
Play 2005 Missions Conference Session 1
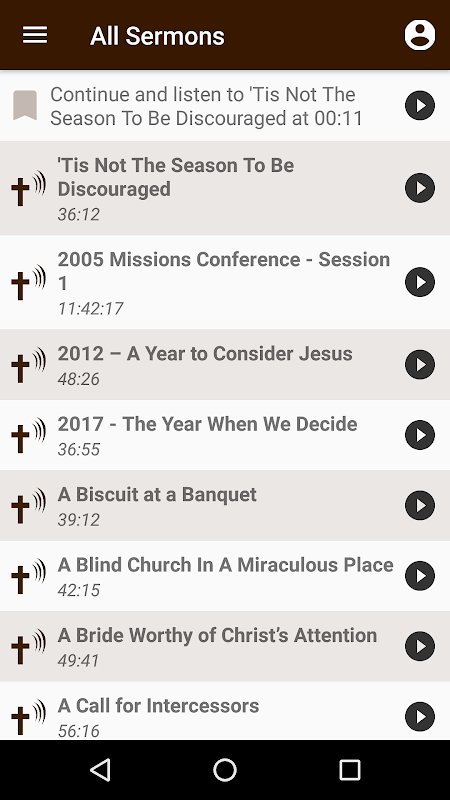click(x=420, y=282)
